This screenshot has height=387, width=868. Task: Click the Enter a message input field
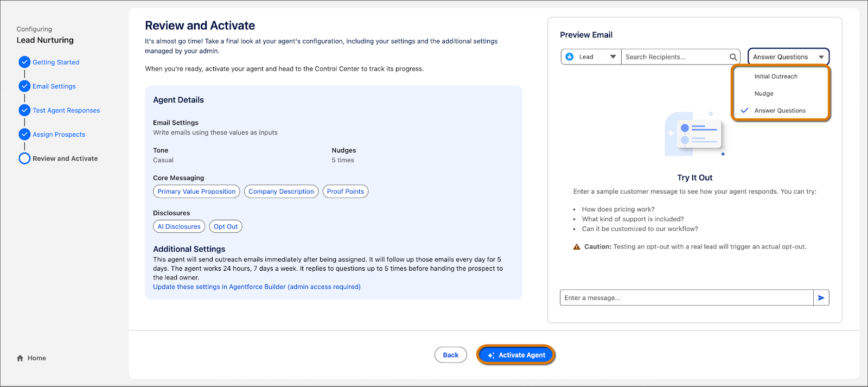pyautogui.click(x=686, y=298)
